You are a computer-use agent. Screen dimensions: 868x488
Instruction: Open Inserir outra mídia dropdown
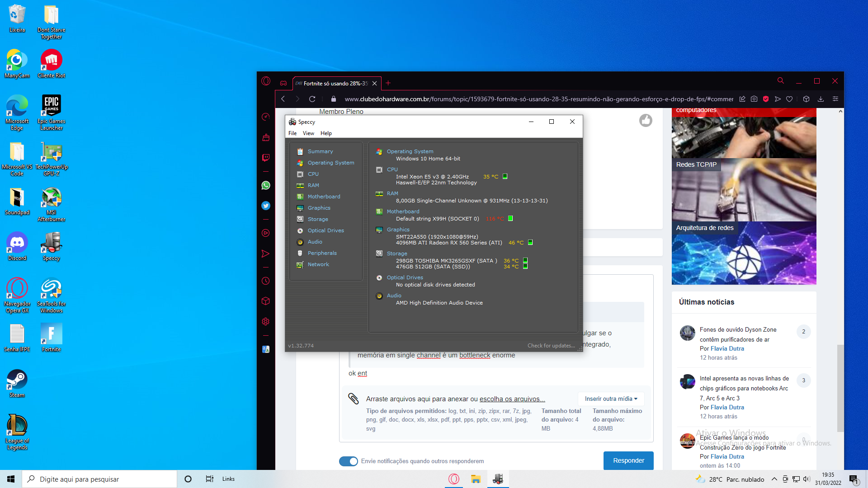tap(611, 399)
